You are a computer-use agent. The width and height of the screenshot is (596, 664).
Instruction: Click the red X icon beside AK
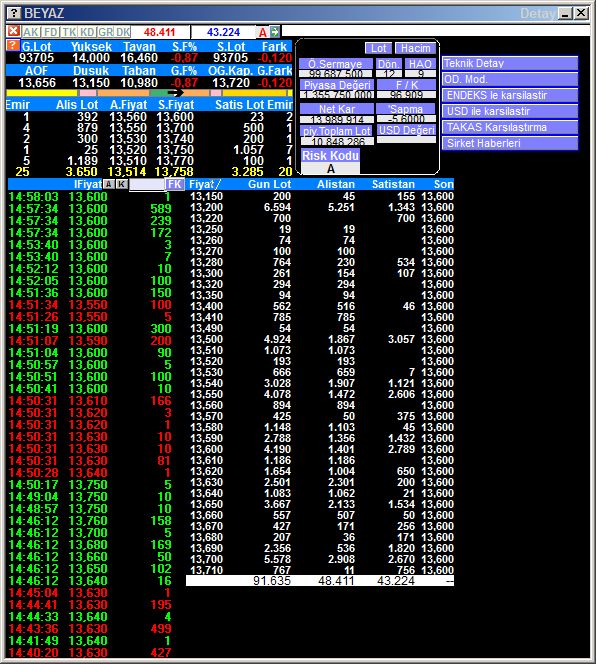click(x=14, y=31)
